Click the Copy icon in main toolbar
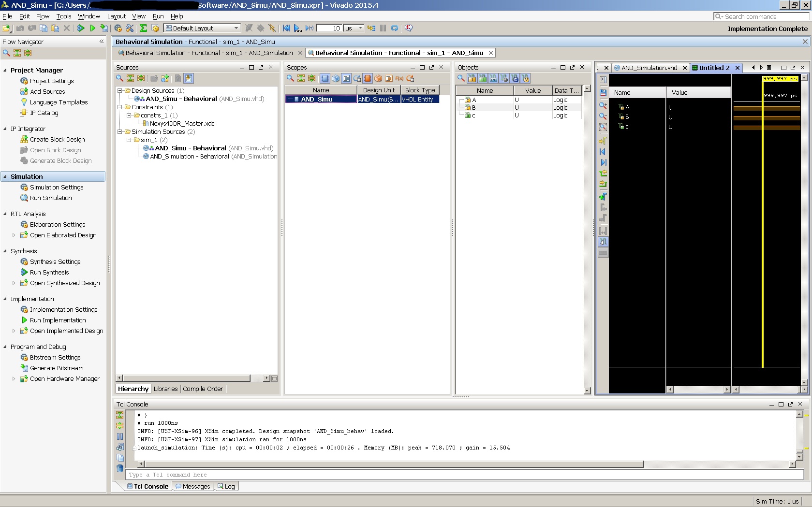812x507 pixels. tap(44, 28)
